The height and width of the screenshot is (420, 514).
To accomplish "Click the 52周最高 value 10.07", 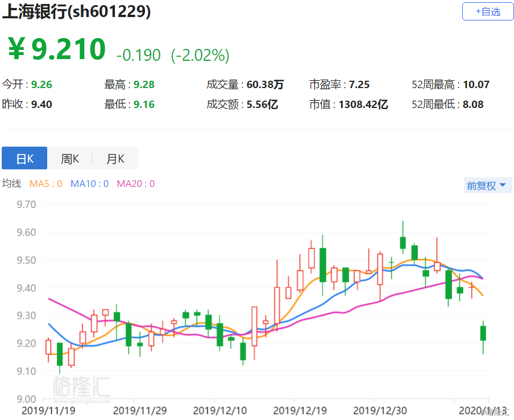I will (x=476, y=85).
